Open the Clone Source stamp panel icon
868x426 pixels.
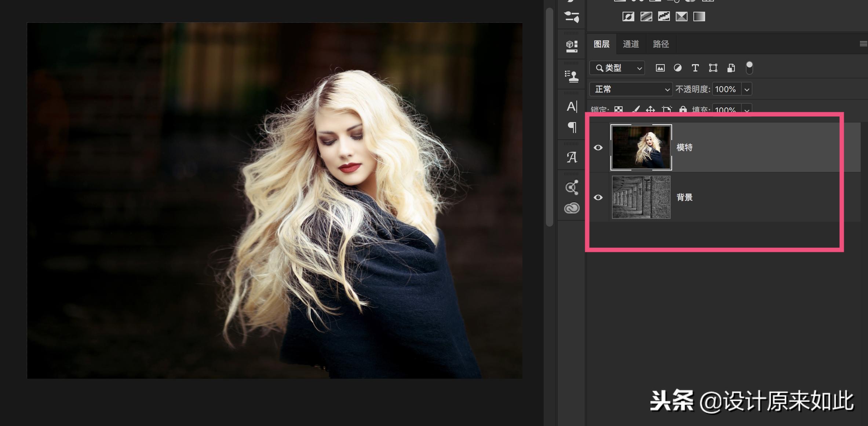pyautogui.click(x=572, y=76)
